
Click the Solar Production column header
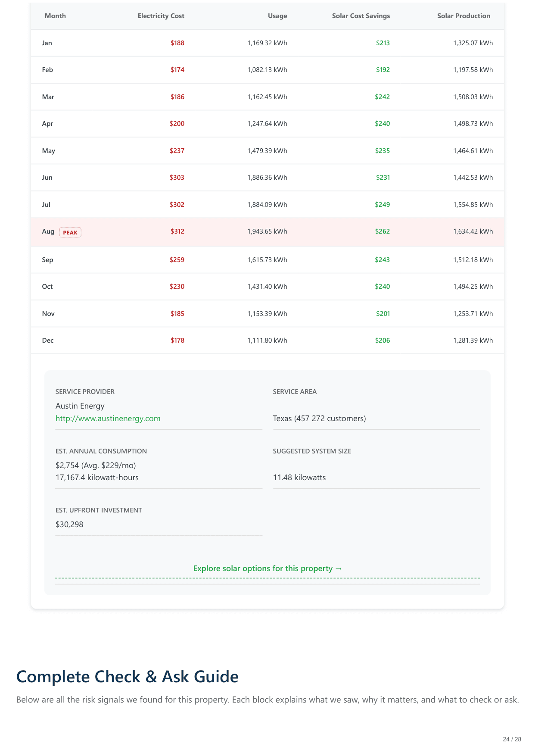click(x=463, y=16)
